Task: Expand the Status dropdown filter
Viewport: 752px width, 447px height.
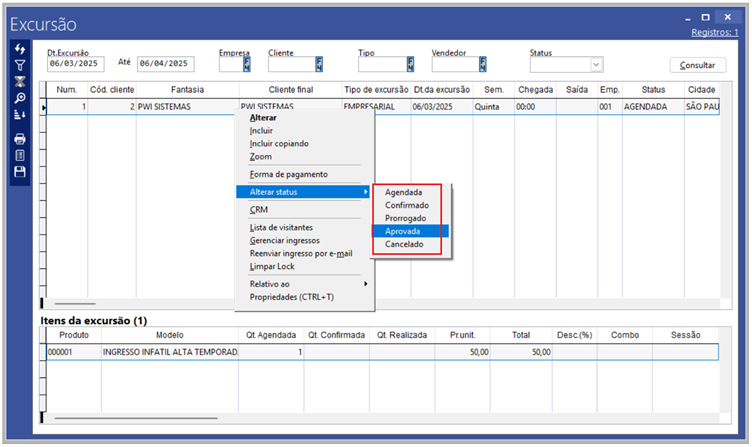Action: [597, 64]
